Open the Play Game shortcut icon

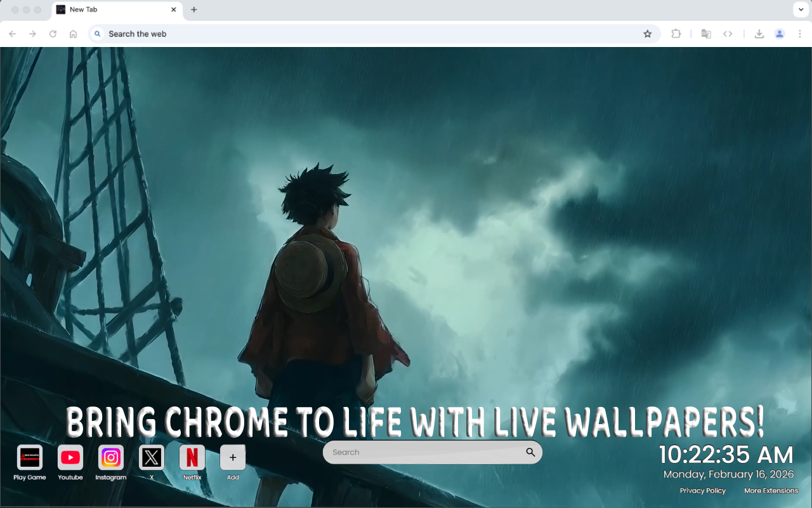click(x=30, y=457)
